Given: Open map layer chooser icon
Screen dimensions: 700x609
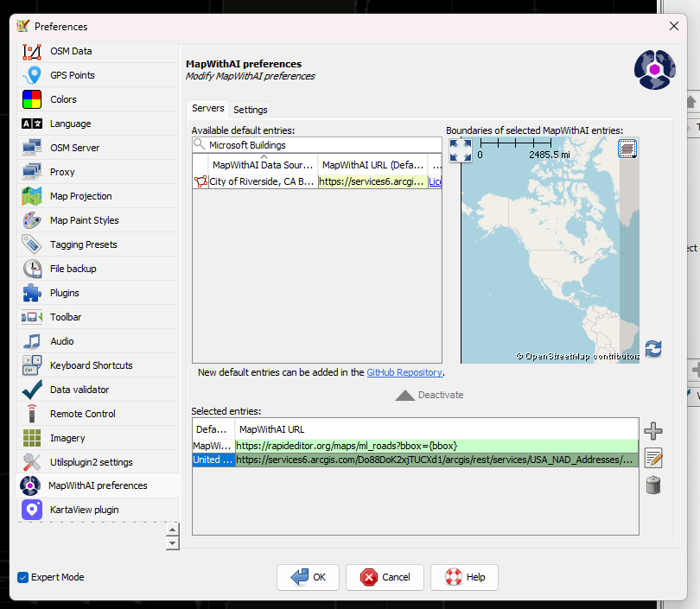Looking at the screenshot, I should [627, 149].
